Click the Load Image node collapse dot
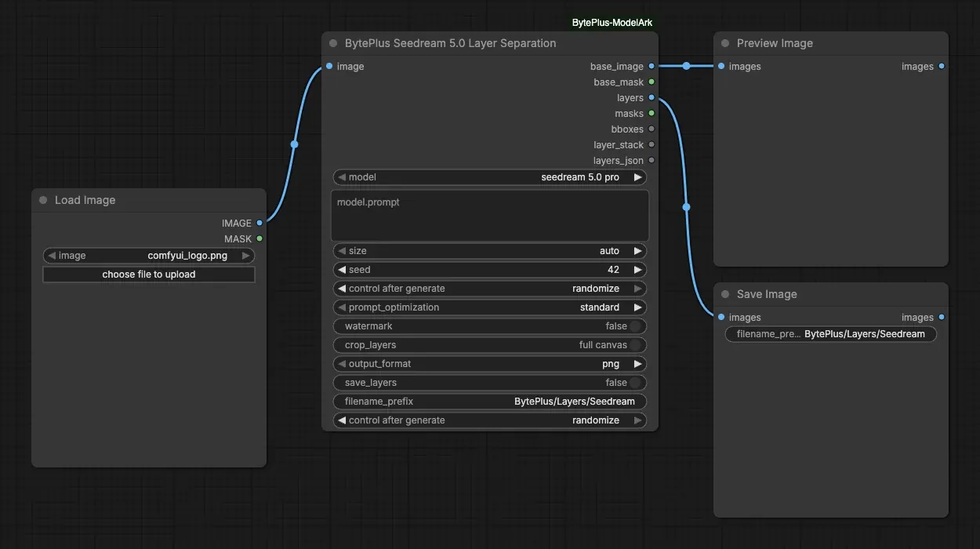Screen dimensions: 980x549 (x=43, y=200)
